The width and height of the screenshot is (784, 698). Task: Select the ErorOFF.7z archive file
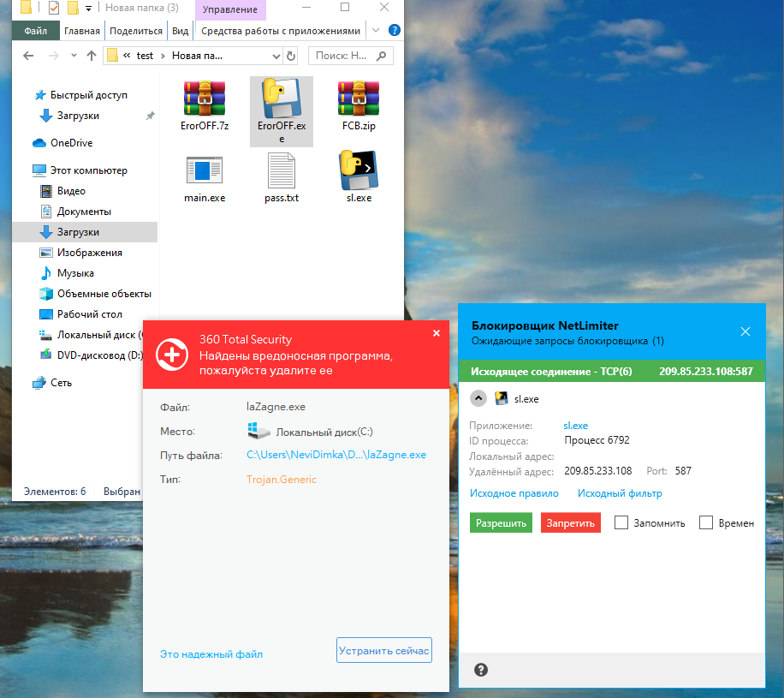205,106
